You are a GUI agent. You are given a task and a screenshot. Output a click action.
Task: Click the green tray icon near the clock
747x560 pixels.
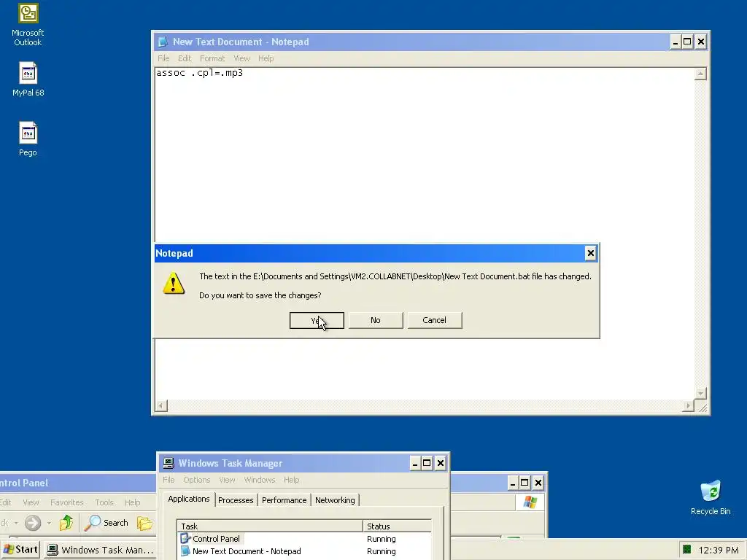coord(686,550)
